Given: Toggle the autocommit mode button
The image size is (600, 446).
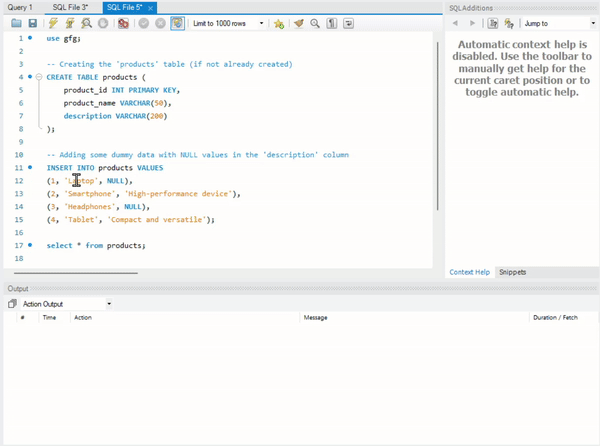Looking at the screenshot, I should pos(177,22).
